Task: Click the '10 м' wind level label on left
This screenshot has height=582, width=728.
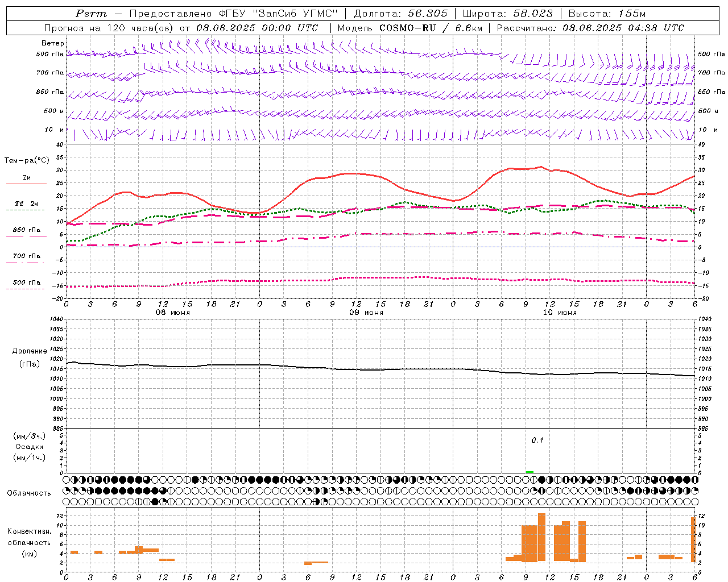Action: point(54,130)
